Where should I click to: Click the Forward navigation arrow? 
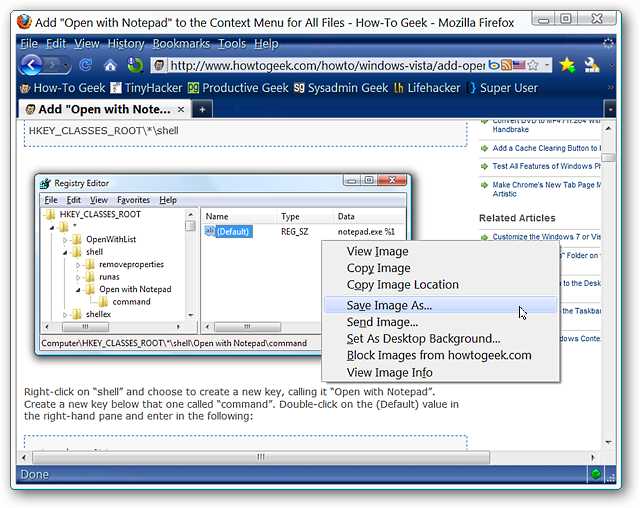[51, 64]
